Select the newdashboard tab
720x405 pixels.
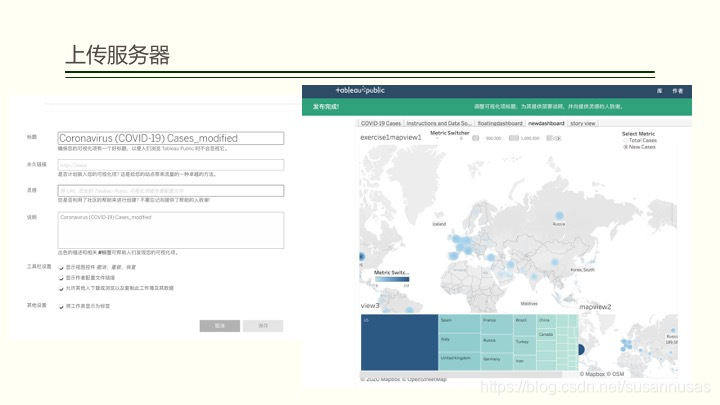(546, 123)
